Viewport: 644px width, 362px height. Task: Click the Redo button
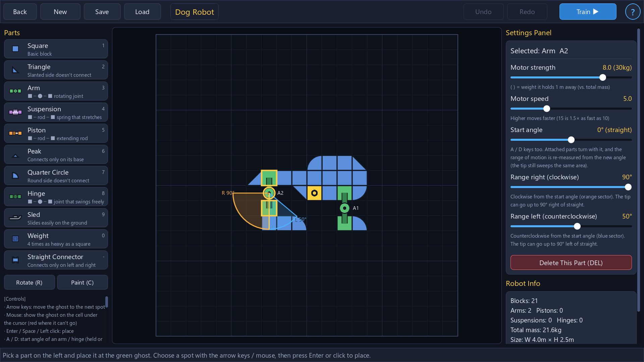click(x=527, y=12)
